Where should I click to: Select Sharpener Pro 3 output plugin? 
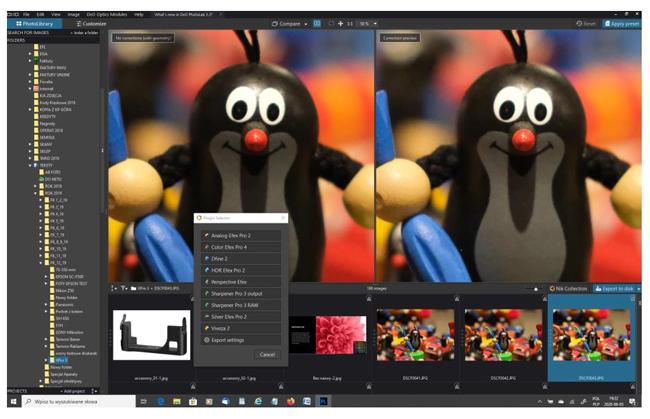point(241,293)
